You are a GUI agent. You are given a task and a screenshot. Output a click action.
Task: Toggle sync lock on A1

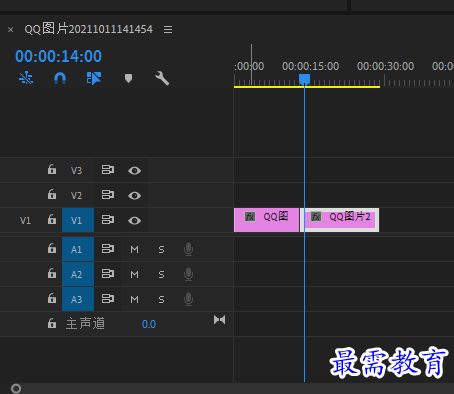pos(108,249)
